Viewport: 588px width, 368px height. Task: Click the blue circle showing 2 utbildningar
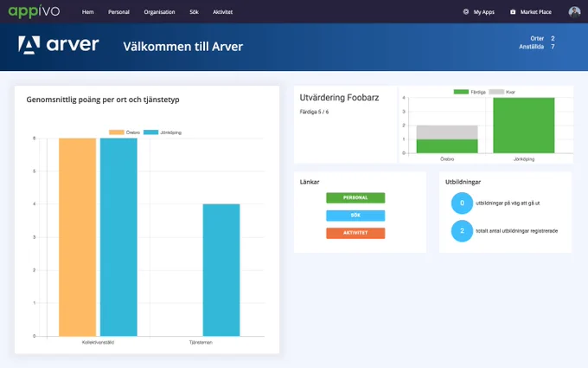tap(462, 231)
